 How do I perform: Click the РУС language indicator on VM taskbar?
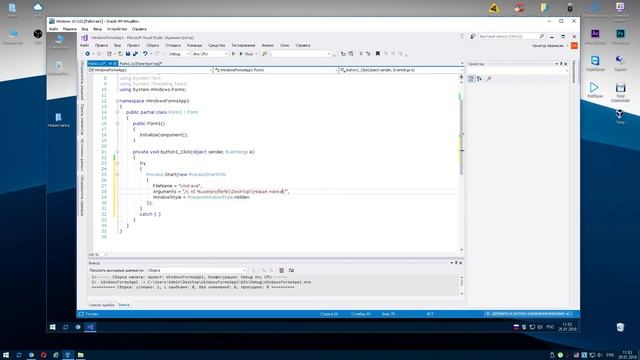[550, 327]
